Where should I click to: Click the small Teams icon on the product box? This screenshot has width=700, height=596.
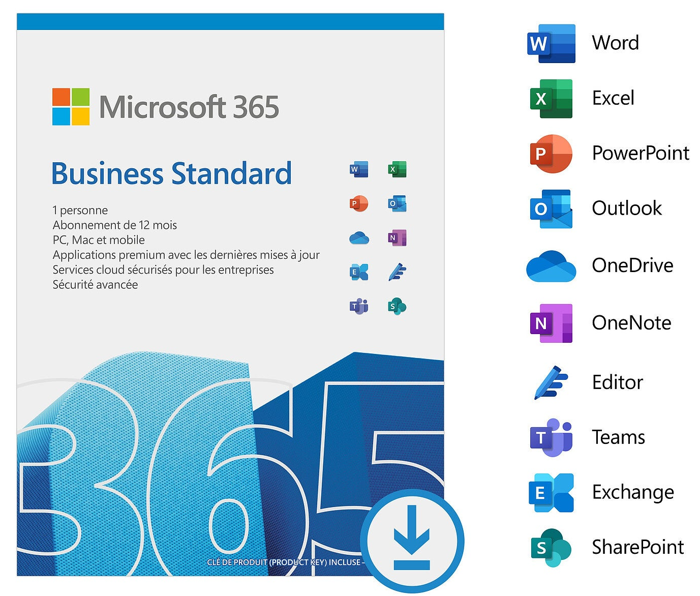pos(359,306)
